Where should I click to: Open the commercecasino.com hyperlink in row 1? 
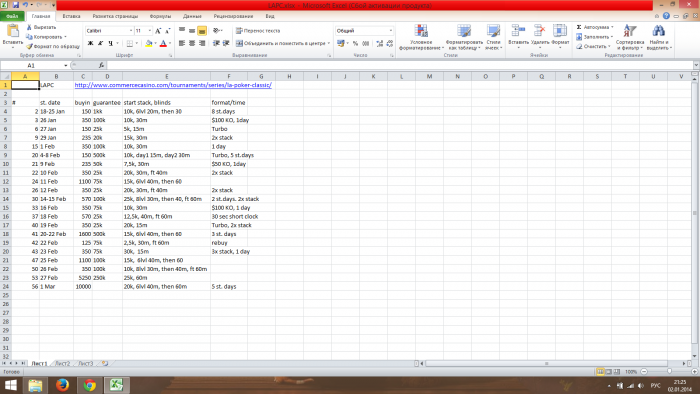point(173,85)
